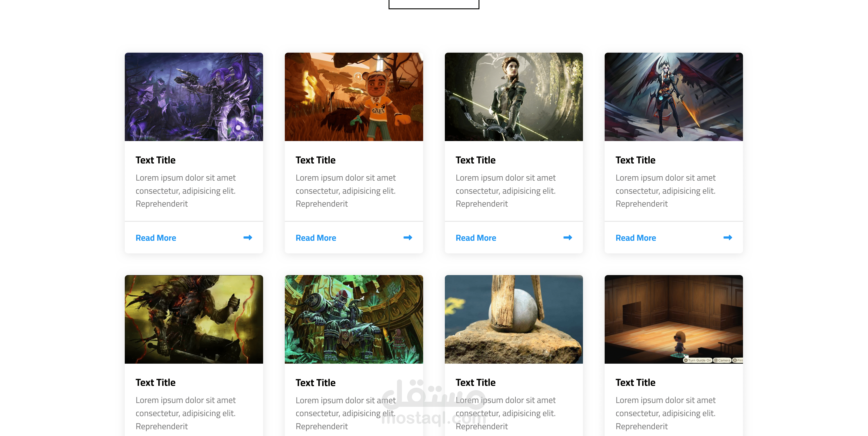Click the arrow icon under the winged demon warrior card

coord(728,238)
